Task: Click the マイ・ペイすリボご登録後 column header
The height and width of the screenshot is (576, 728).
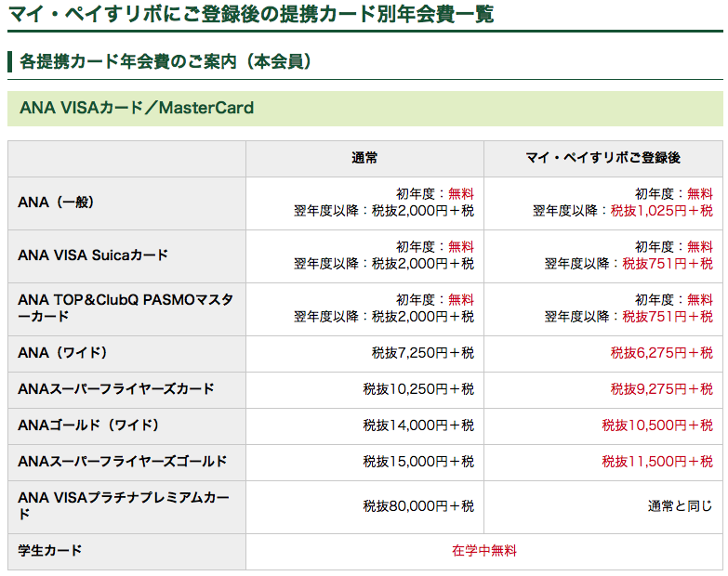Action: (603, 158)
